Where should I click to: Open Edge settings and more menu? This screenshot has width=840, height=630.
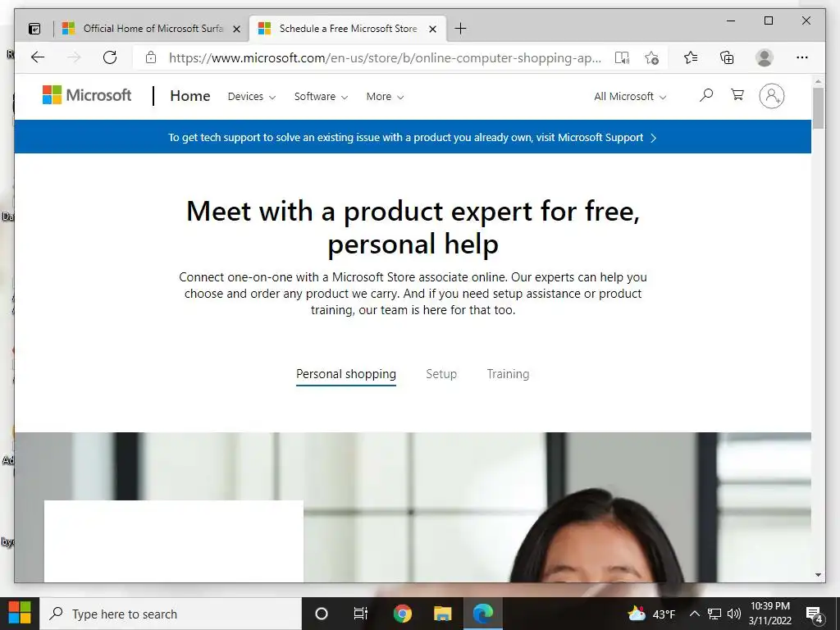pyautogui.click(x=802, y=57)
